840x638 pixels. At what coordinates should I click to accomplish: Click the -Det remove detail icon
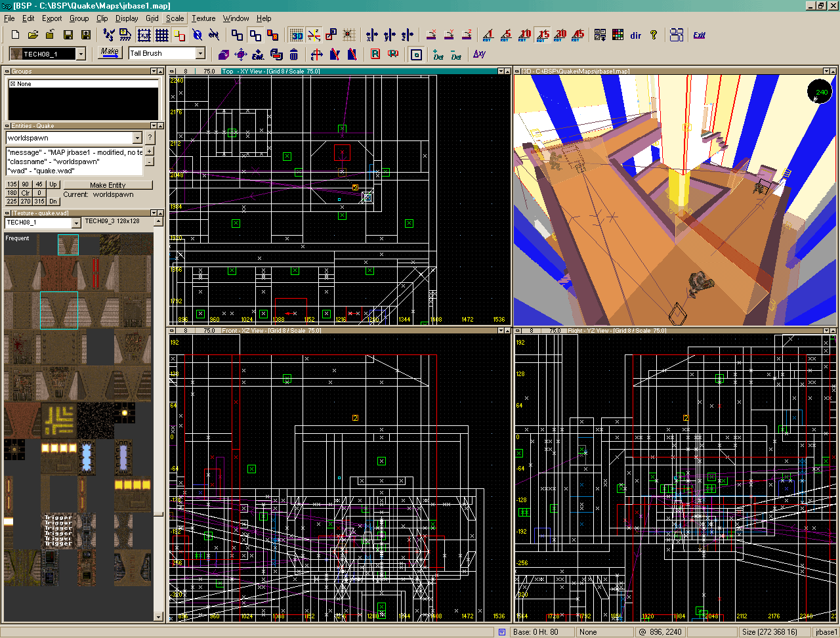(456, 54)
